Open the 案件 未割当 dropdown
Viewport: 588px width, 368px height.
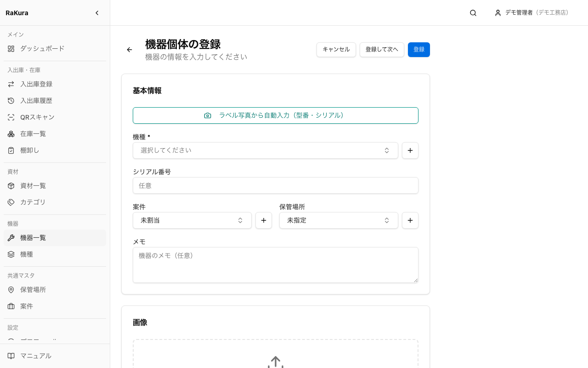coord(192,220)
